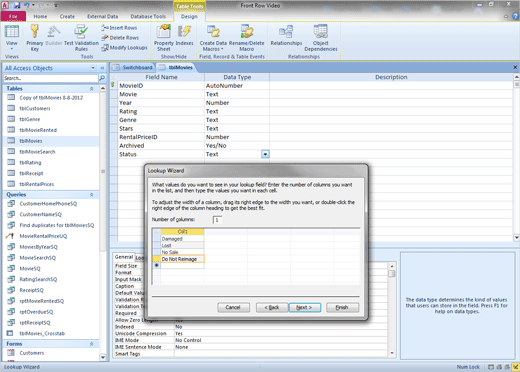Image resolution: width=520 pixels, height=372 pixels.
Task: Select the Damaged lookup value cell
Action: click(182, 239)
